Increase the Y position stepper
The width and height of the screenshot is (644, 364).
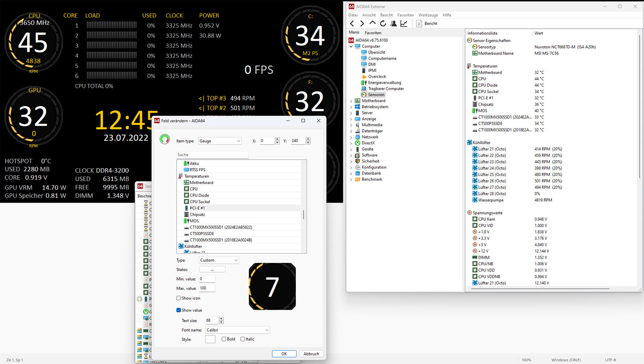point(308,139)
